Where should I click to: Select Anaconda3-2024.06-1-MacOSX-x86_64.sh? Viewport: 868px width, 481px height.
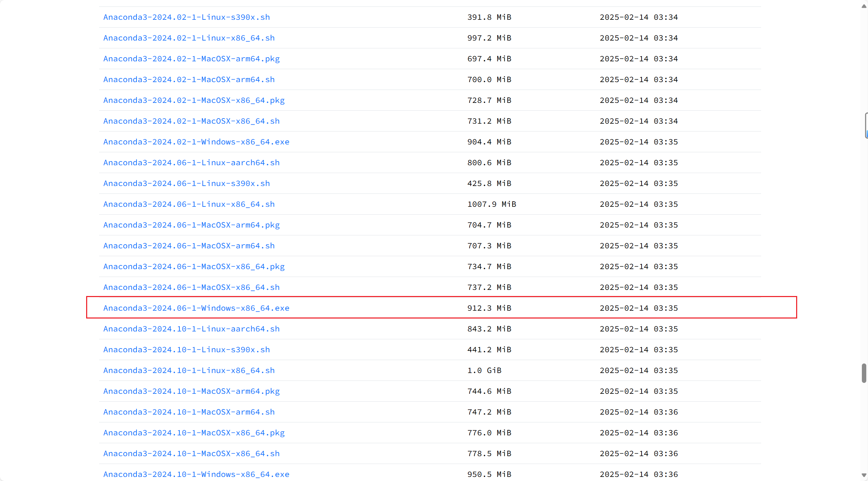[191, 287]
